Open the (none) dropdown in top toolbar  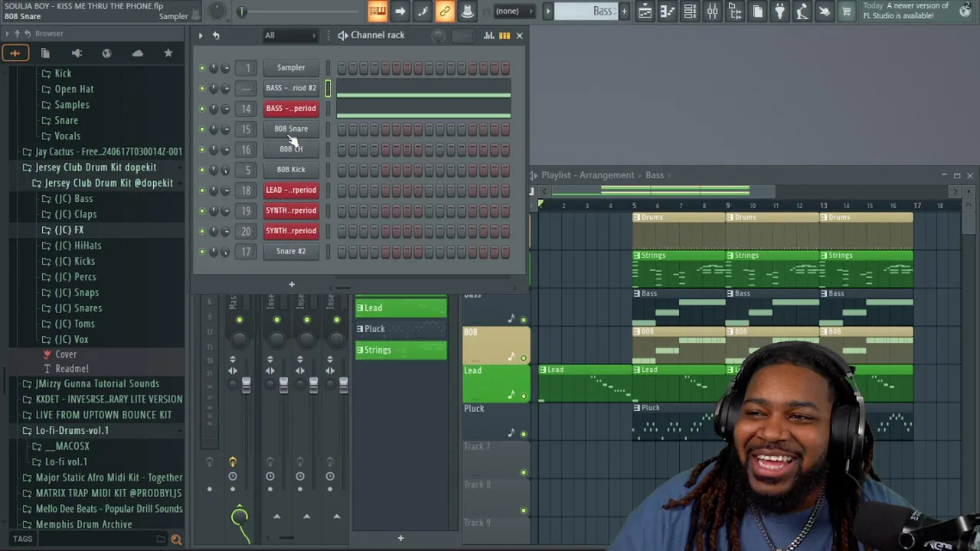[x=514, y=11]
